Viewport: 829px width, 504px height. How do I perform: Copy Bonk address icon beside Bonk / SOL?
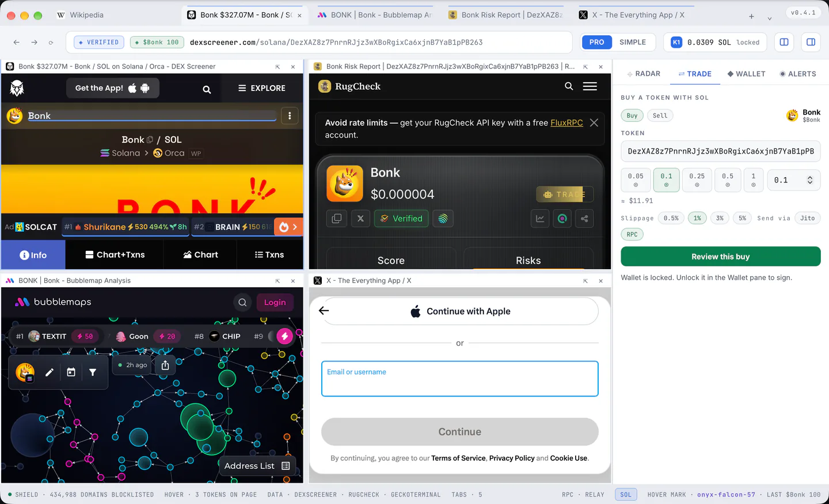[x=150, y=140]
